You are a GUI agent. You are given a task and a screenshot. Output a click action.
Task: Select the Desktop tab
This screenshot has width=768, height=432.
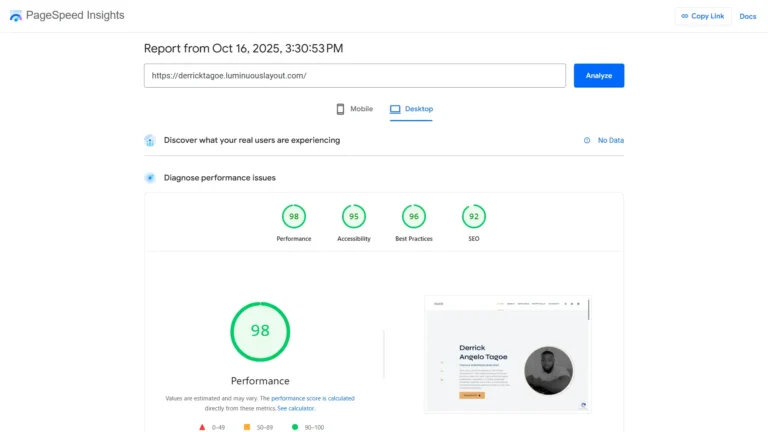411,109
